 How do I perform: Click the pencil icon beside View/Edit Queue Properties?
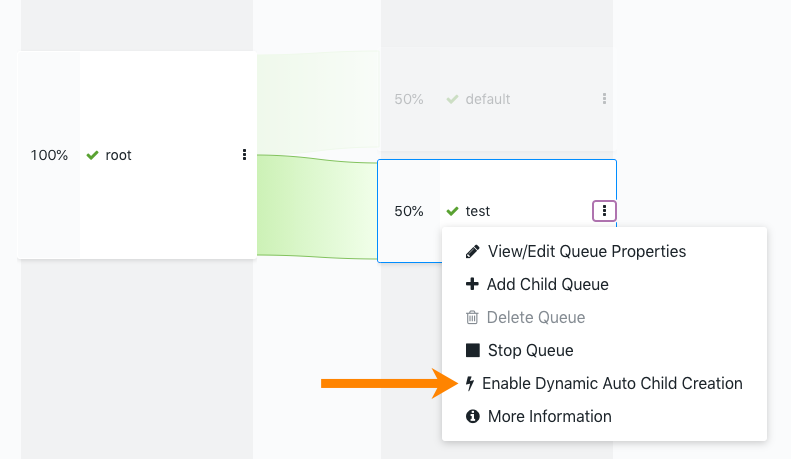(x=472, y=251)
